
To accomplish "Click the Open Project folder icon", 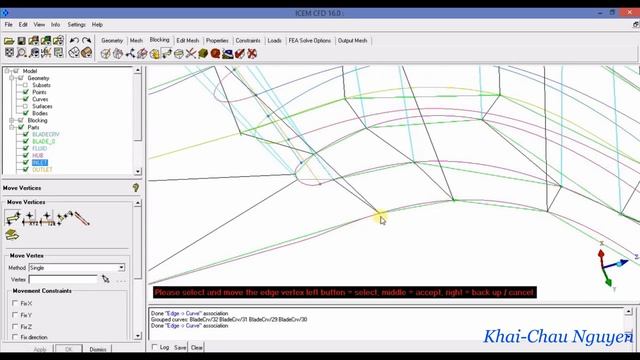I will click(9, 40).
